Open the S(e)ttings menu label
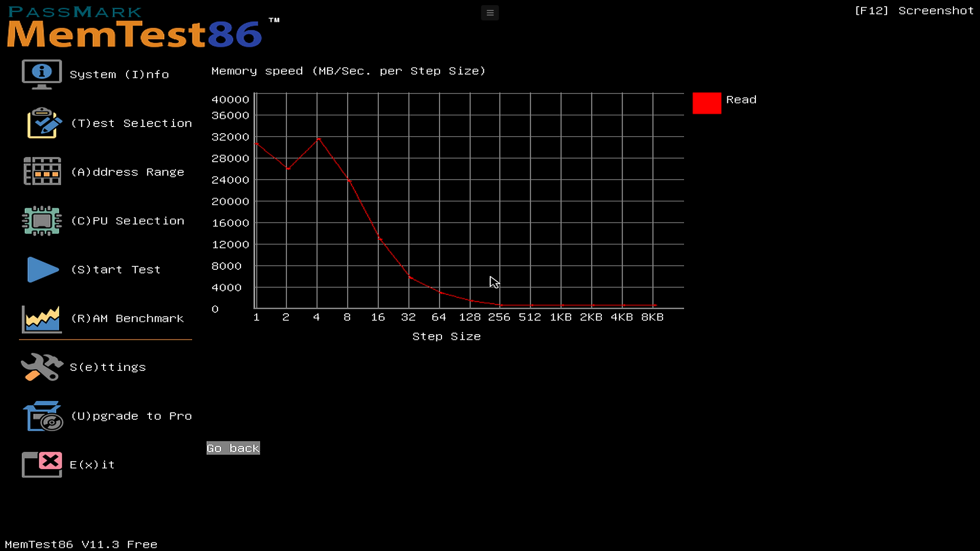This screenshot has height=551, width=980. pos(108,367)
